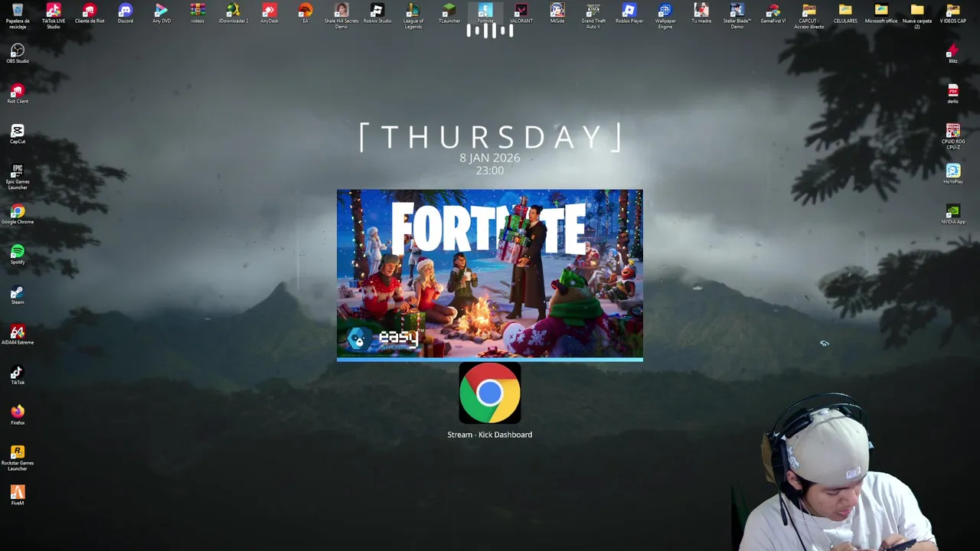980x551 pixels.
Task: Launch JDownloader 2 shortcut
Action: coord(234,13)
